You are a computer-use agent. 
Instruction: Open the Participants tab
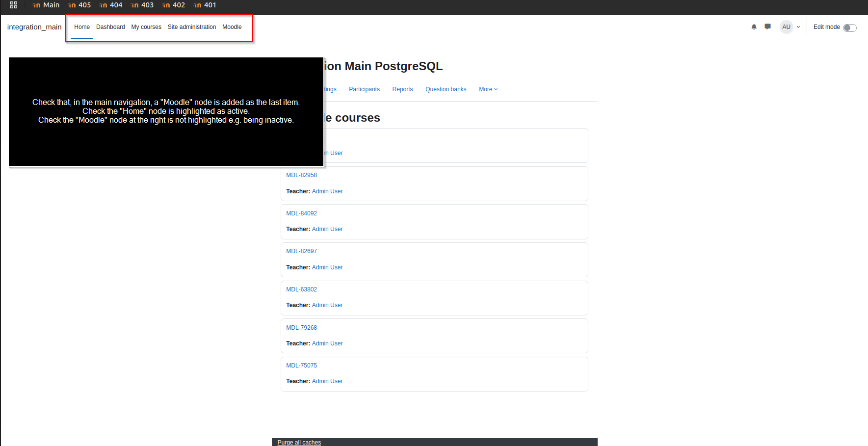click(x=364, y=89)
